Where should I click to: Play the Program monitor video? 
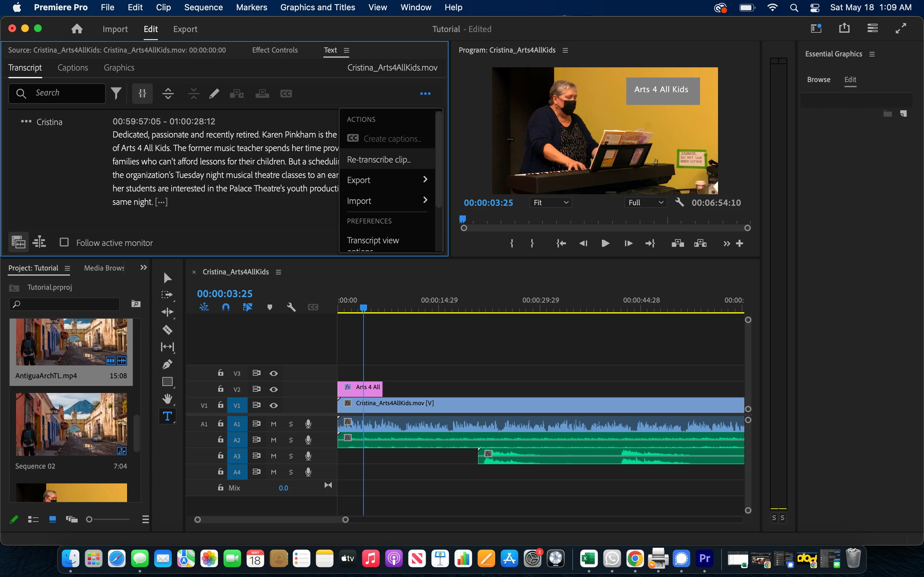[x=605, y=244]
